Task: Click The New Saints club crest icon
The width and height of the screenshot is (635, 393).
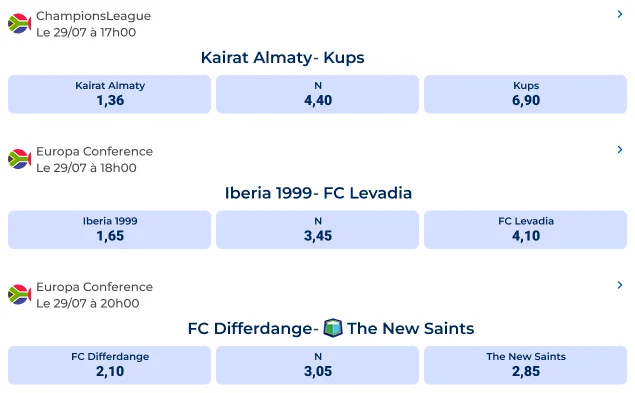Action: [x=333, y=328]
